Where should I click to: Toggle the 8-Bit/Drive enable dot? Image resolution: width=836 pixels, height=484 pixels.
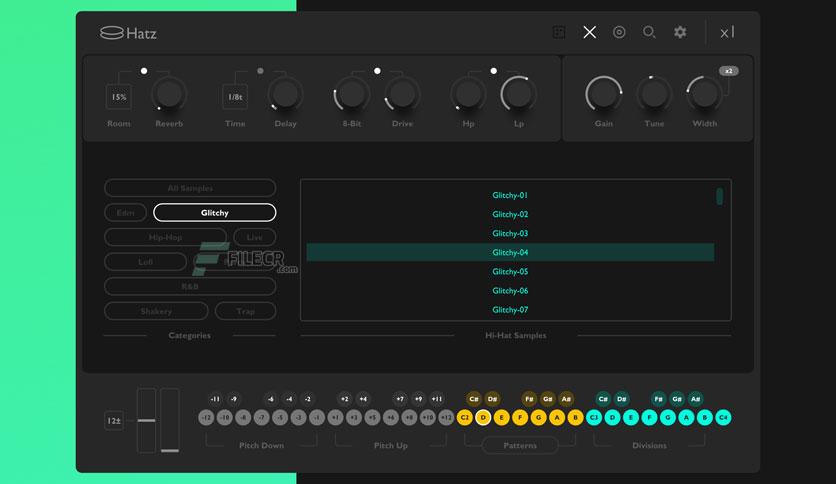click(377, 71)
